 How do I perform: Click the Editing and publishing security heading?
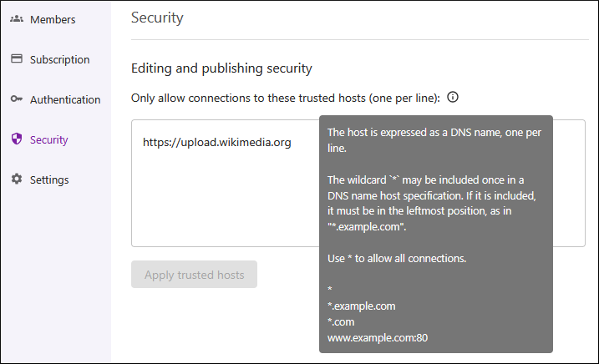[x=221, y=68]
